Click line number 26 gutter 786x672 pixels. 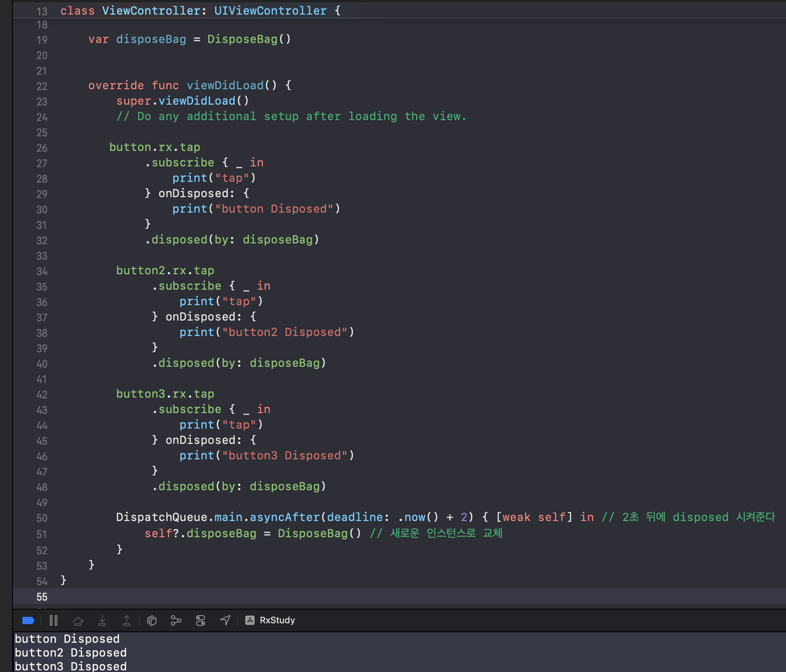(42, 148)
